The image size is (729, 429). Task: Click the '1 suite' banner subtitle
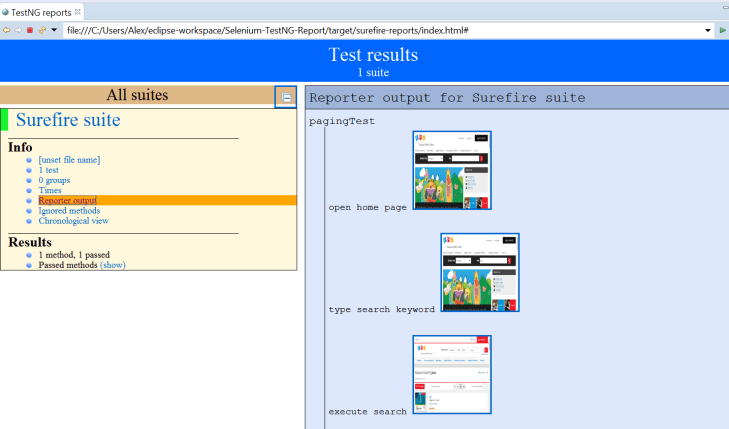pyautogui.click(x=373, y=73)
